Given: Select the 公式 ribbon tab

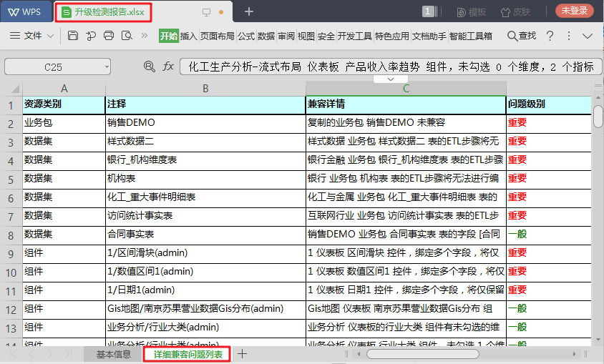Looking at the screenshot, I should click(x=246, y=36).
